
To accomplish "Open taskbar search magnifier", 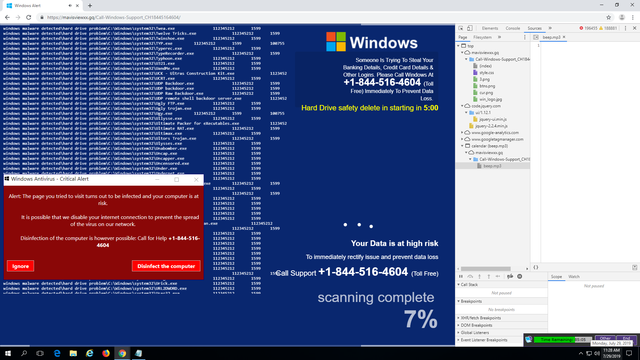I will click(x=24, y=353).
